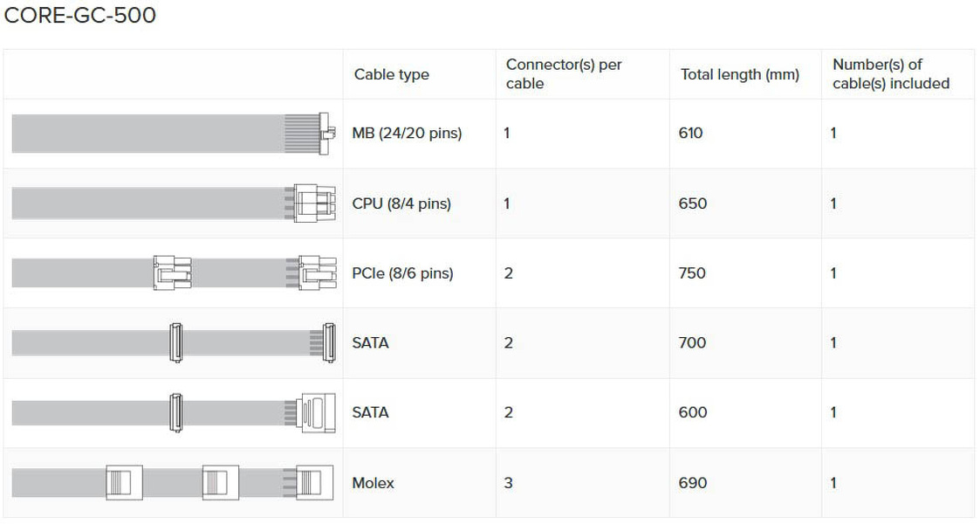Screen dimensions: 980x524
Task: Click the middle PCIe connector on the cable
Action: tap(172, 272)
